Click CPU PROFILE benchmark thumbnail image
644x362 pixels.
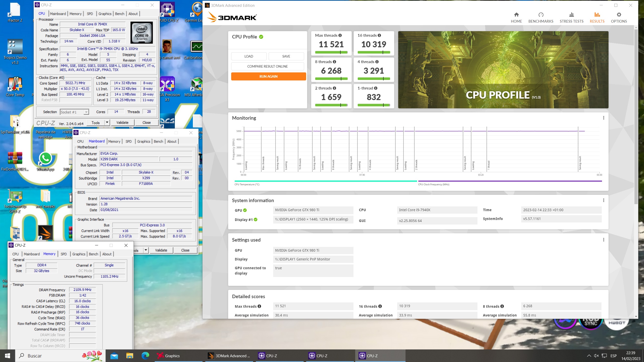click(x=503, y=70)
